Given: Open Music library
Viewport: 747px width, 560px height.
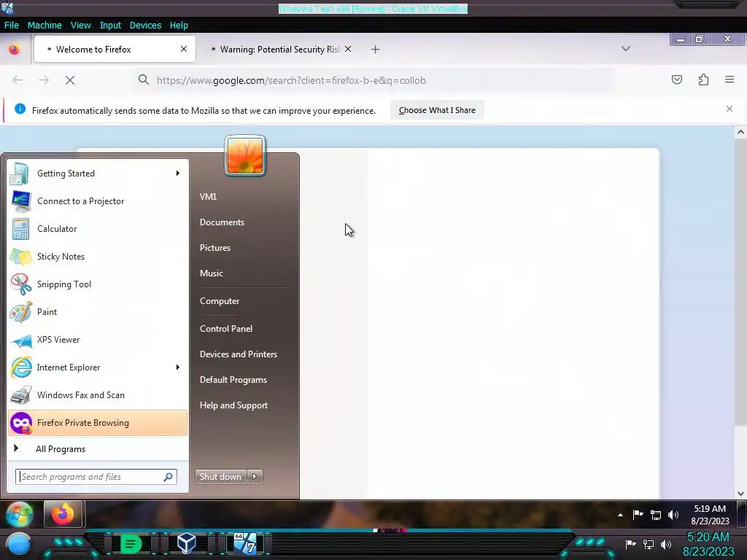Looking at the screenshot, I should coord(211,273).
